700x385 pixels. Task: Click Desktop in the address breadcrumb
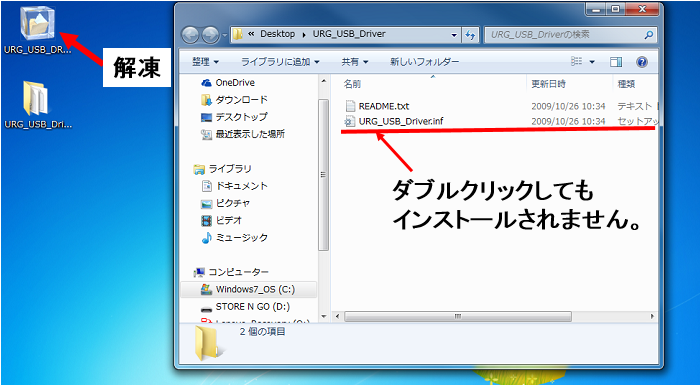tap(277, 34)
